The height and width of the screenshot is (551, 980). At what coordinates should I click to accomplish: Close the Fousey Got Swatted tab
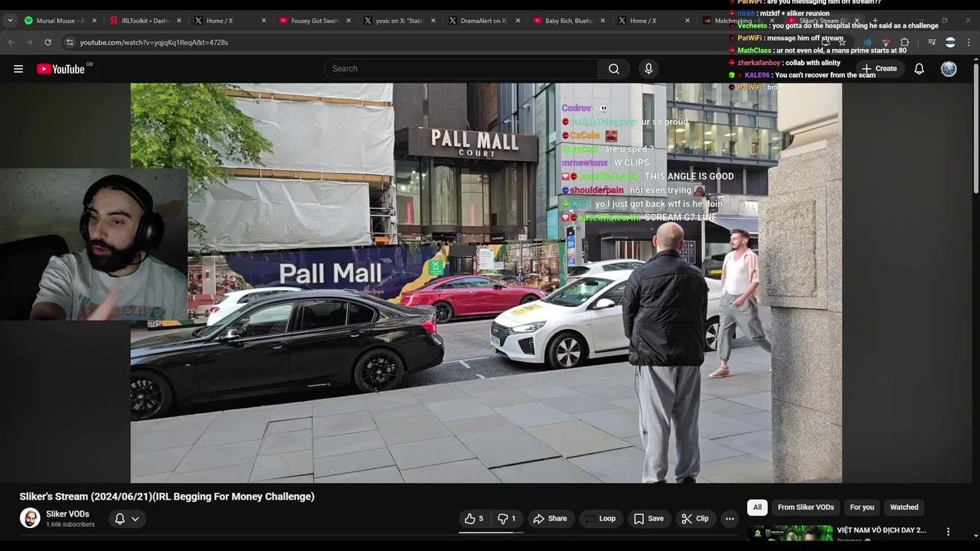348,21
